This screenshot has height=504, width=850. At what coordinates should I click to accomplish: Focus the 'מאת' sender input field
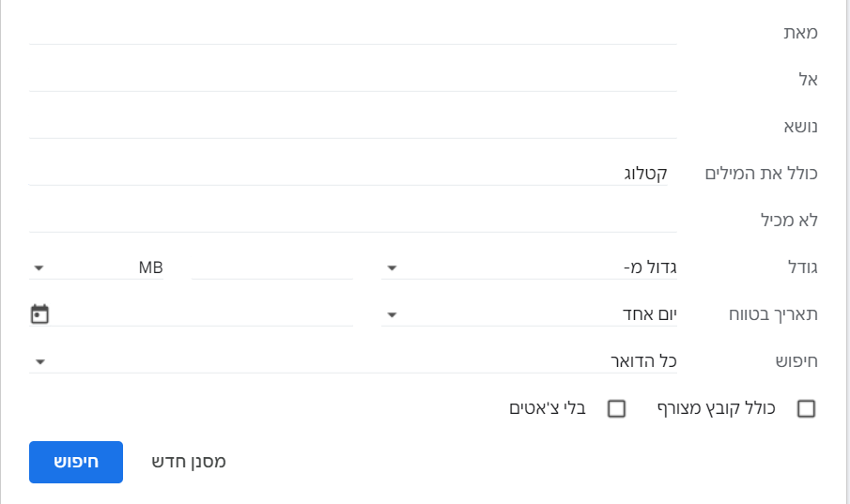(x=353, y=32)
